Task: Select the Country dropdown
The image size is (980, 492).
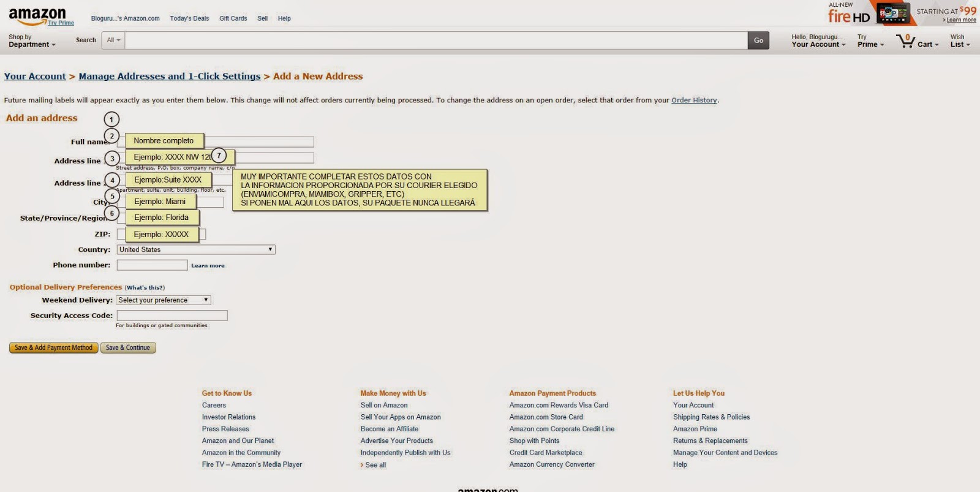Action: point(196,250)
